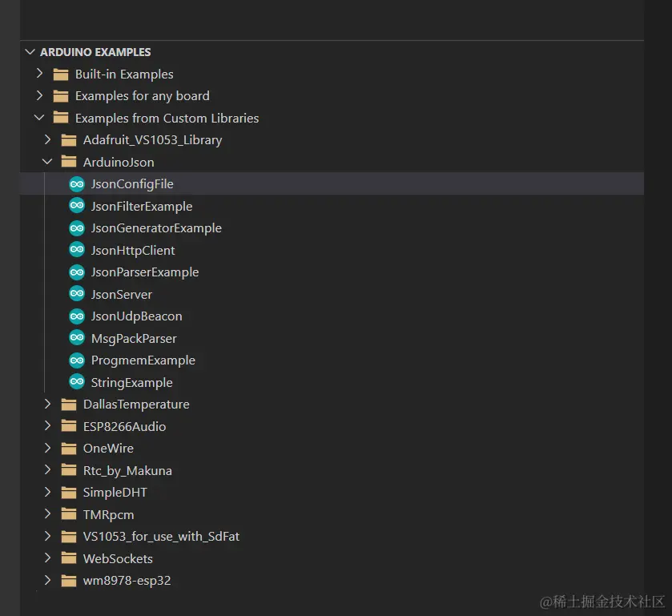The image size is (672, 616).
Task: Expand the wm8978-esp32 chevron
Action: pyautogui.click(x=47, y=580)
